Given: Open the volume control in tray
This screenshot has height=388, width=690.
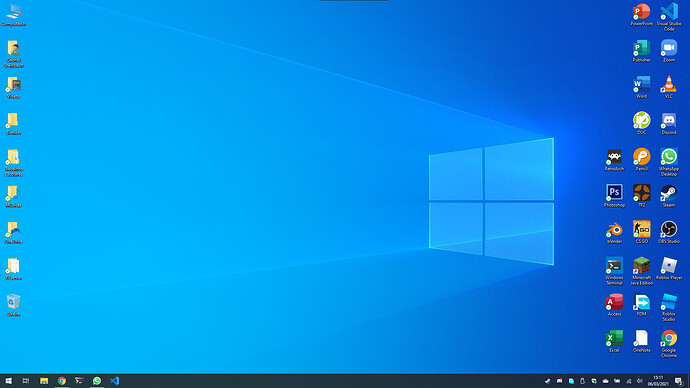Looking at the screenshot, I should coord(640,381).
